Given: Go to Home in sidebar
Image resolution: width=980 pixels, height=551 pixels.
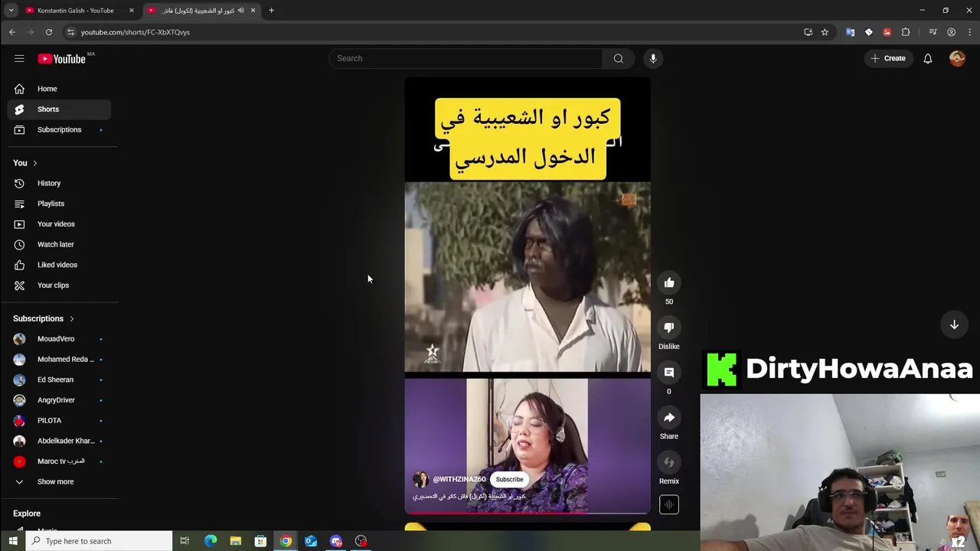Looking at the screenshot, I should [59, 89].
